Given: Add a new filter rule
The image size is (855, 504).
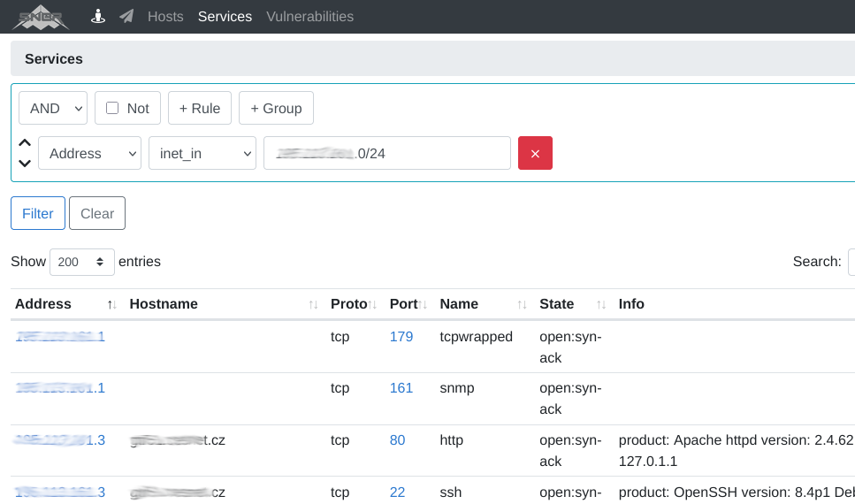Looking at the screenshot, I should pyautogui.click(x=200, y=108).
